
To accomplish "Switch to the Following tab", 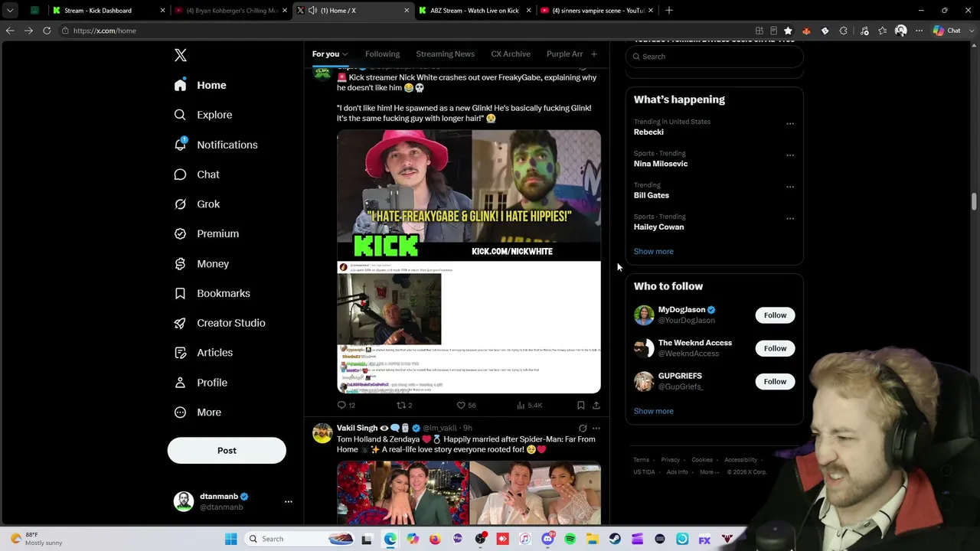I will tap(383, 54).
